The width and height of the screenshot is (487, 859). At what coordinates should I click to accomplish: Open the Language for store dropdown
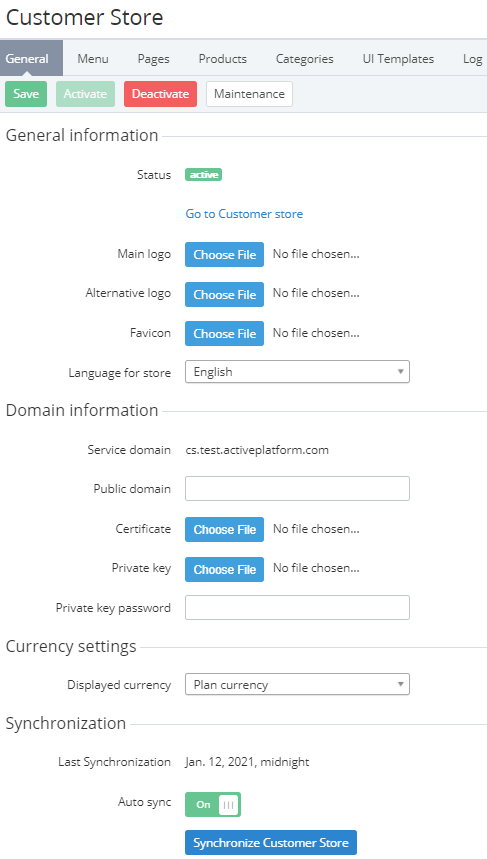pyautogui.click(x=297, y=371)
